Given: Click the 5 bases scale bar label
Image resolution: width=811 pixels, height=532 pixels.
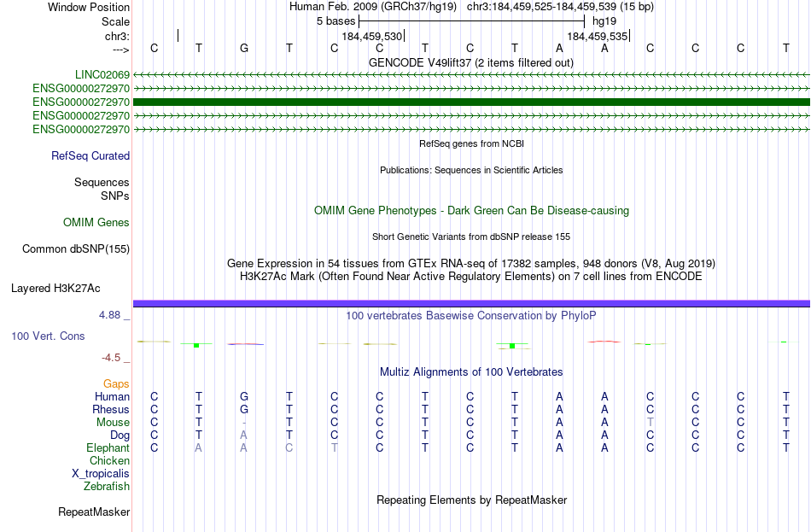Looking at the screenshot, I should [x=335, y=21].
